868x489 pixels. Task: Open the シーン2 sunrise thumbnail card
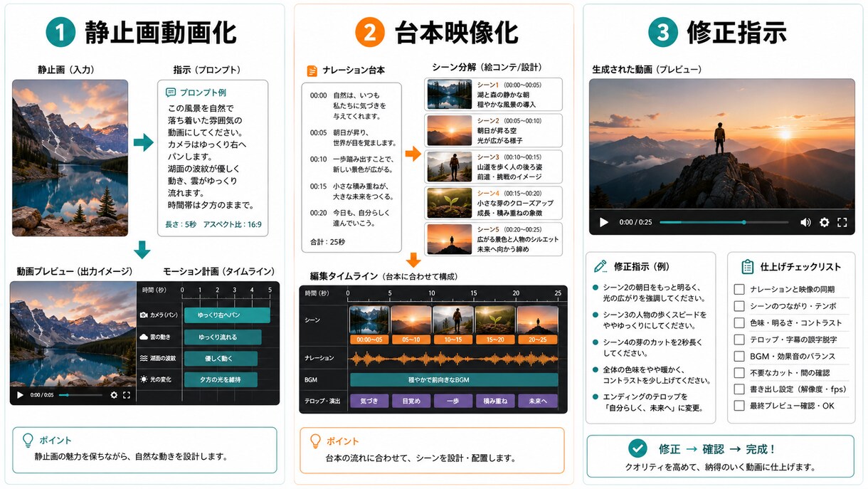point(494,130)
